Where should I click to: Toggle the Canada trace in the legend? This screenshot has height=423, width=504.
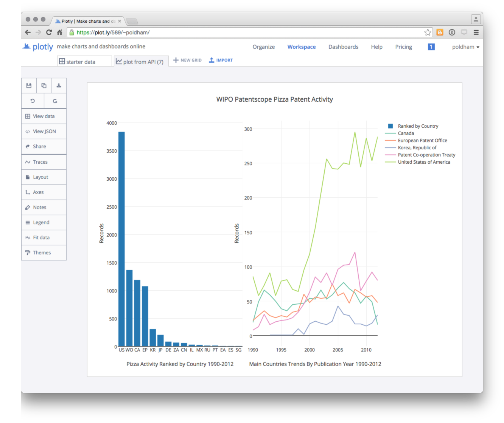tap(406, 133)
